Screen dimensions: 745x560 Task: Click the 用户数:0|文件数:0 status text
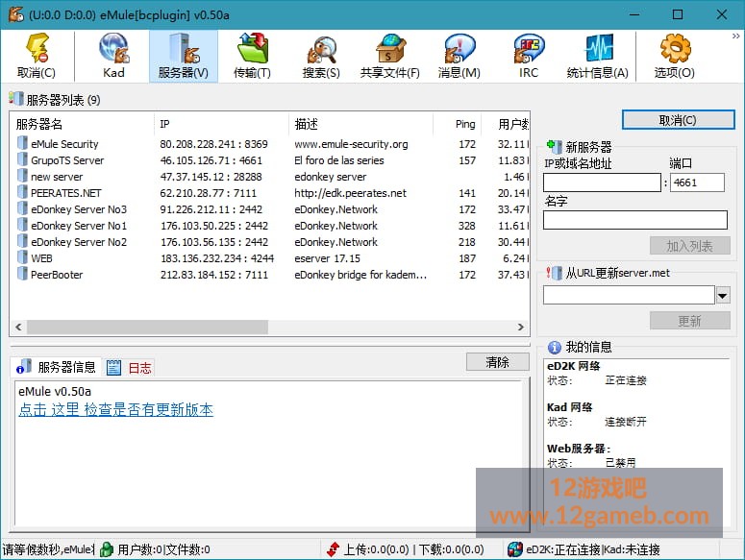[x=163, y=549]
